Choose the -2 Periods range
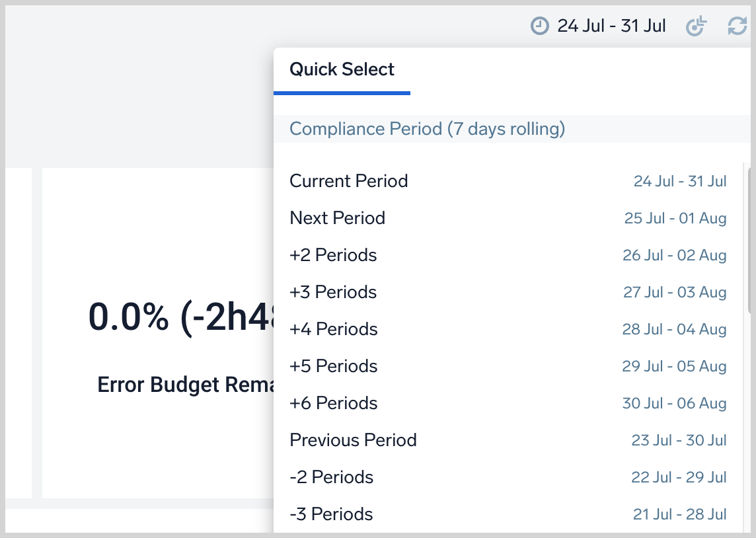The image size is (756, 538). point(332,477)
